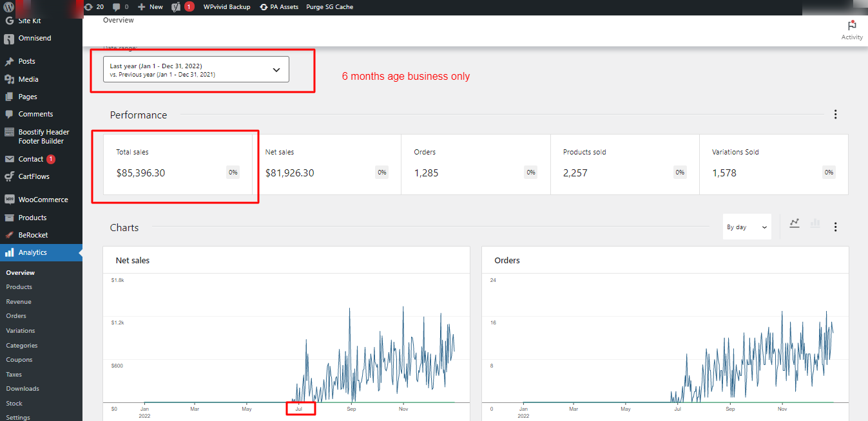Open Analytics Taxes report

tap(14, 375)
